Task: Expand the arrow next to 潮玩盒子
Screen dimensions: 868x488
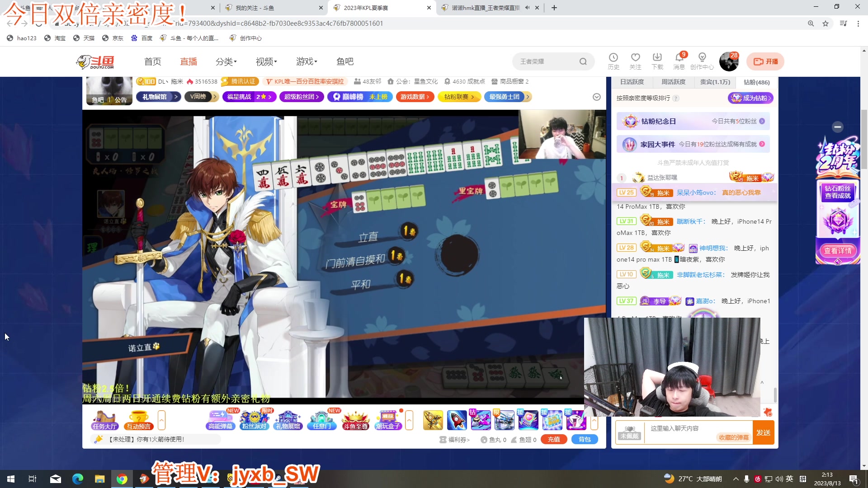Action: tap(409, 420)
